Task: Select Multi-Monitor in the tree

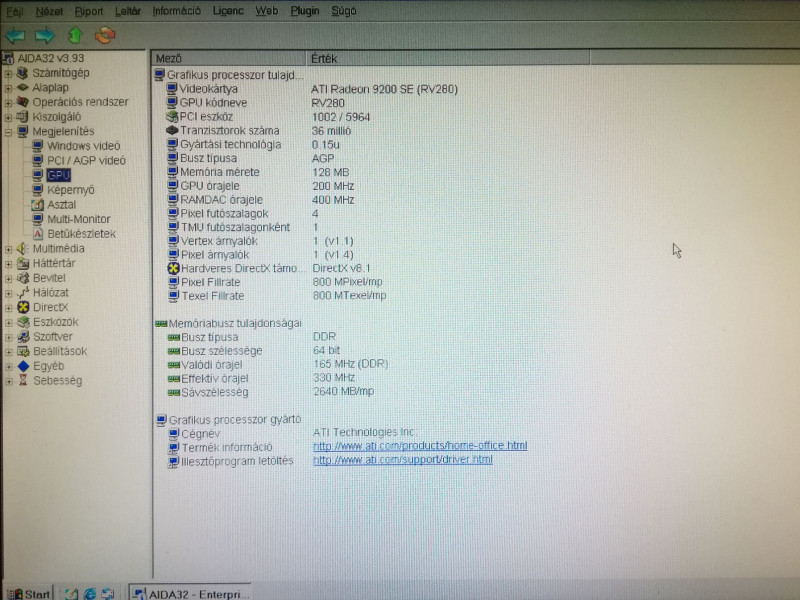Action: 79,219
